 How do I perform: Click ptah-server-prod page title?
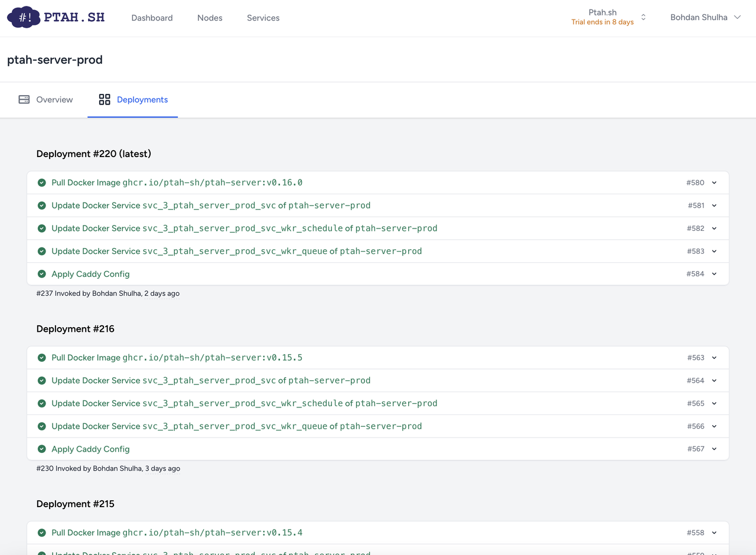pyautogui.click(x=55, y=60)
